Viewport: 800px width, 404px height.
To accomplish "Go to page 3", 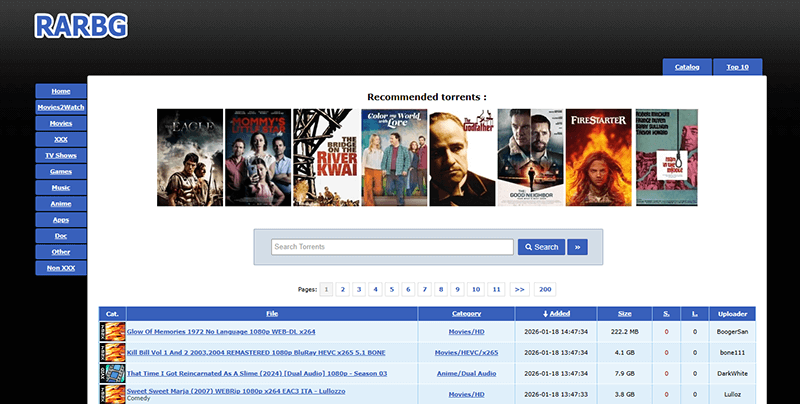I will coord(359,289).
